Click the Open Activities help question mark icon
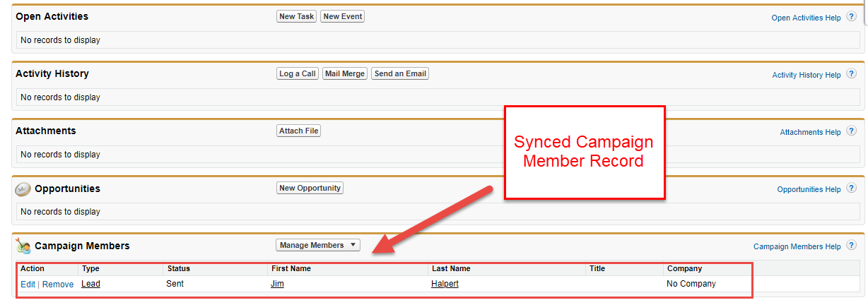The image size is (868, 305). click(x=851, y=16)
